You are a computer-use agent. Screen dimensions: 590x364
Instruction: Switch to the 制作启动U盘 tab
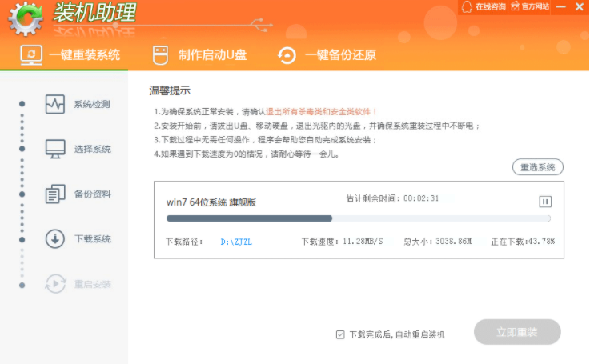click(199, 55)
